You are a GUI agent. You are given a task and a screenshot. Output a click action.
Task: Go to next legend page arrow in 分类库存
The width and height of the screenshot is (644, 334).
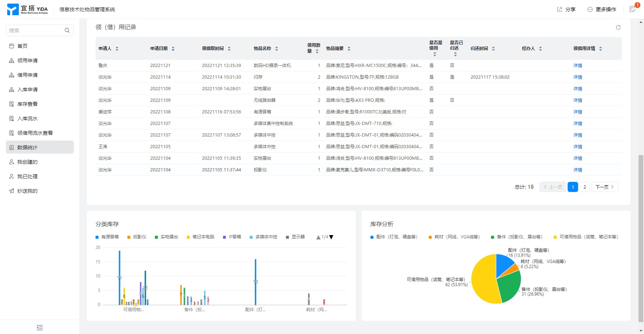point(331,237)
